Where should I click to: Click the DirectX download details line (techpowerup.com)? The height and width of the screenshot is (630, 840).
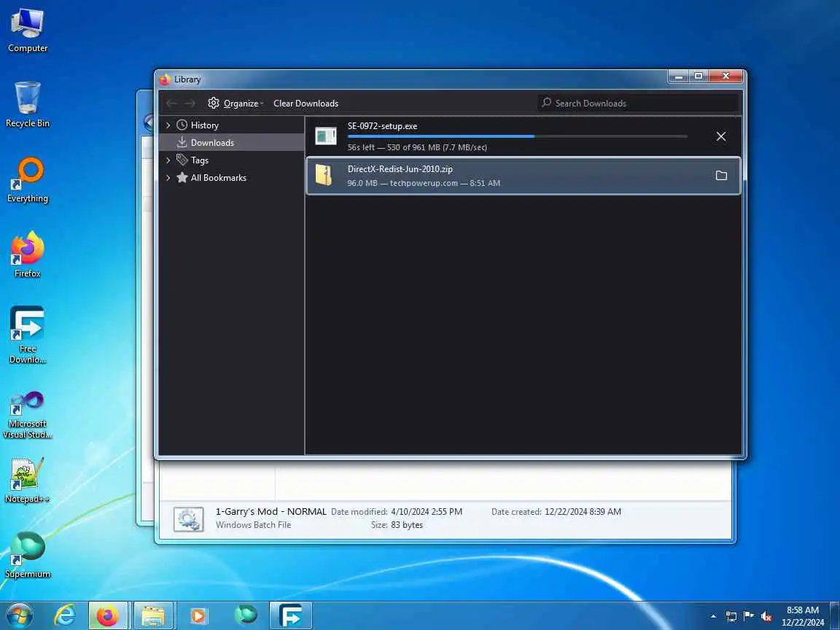click(424, 183)
